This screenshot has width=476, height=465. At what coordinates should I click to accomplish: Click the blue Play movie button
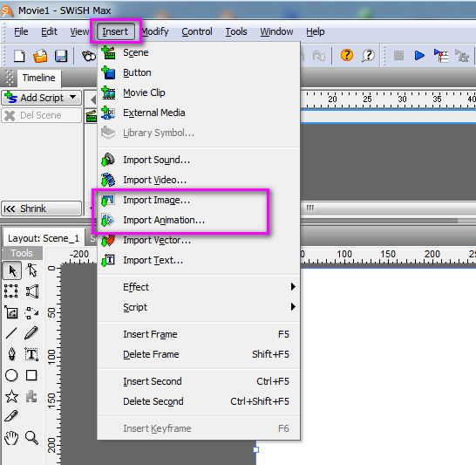(x=419, y=56)
